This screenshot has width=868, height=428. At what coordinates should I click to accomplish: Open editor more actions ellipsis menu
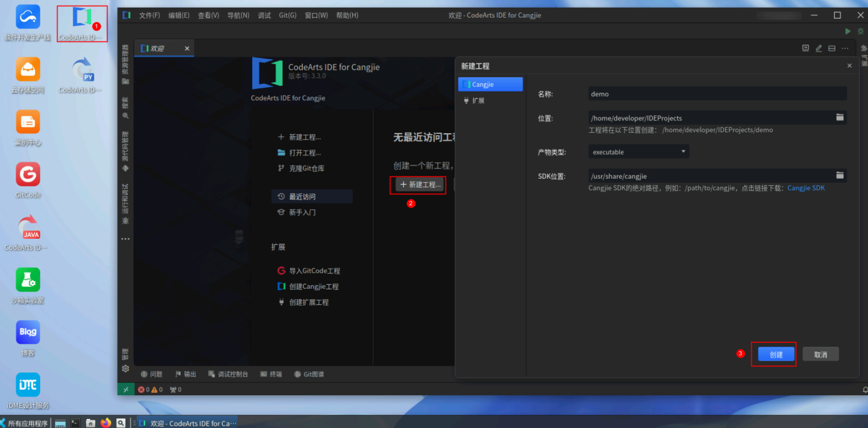pyautogui.click(x=846, y=48)
